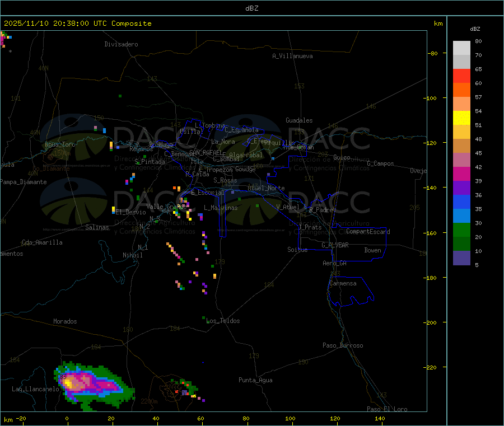
Task: Click the CompartEscard label
Action: point(368,232)
